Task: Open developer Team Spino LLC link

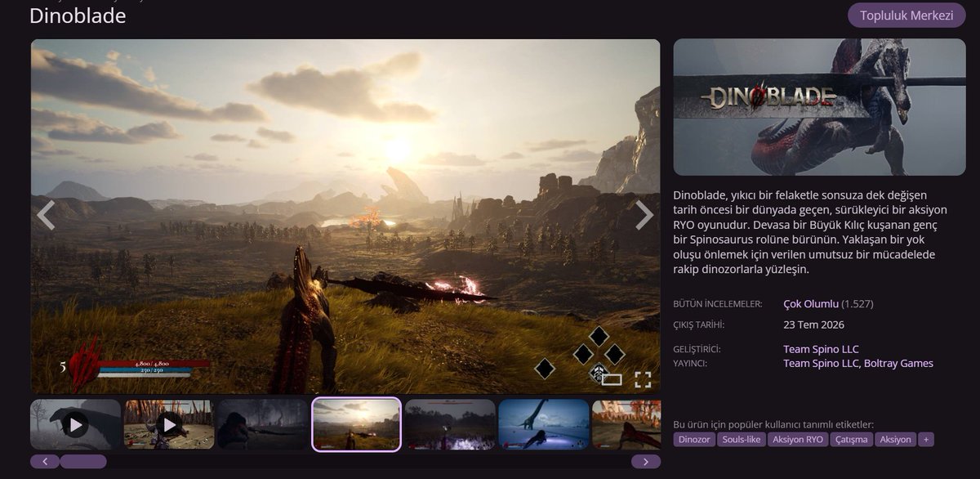Action: 821,349
